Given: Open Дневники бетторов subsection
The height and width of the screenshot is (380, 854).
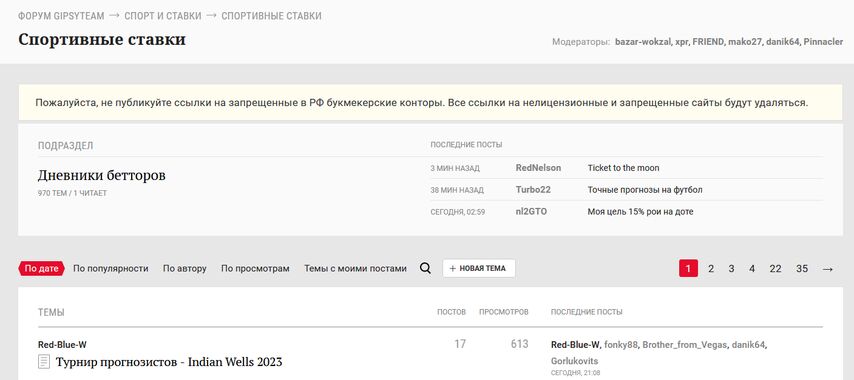Looking at the screenshot, I should tap(102, 175).
